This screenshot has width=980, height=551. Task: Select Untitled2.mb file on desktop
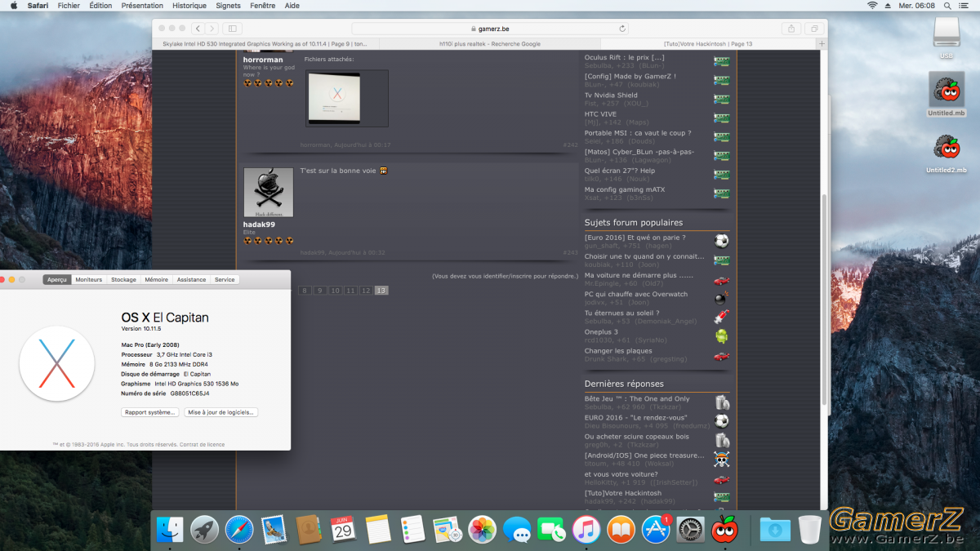pyautogui.click(x=947, y=153)
